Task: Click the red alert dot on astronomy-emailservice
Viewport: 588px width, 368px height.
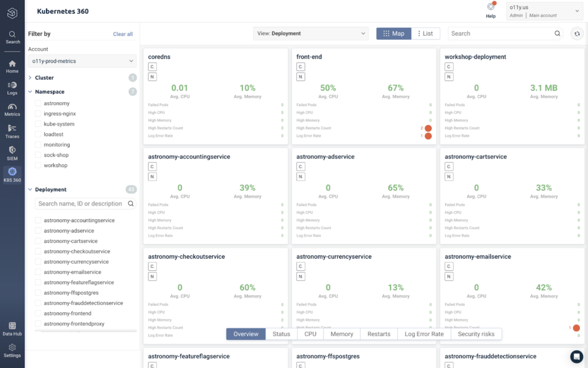Action: pos(577,328)
